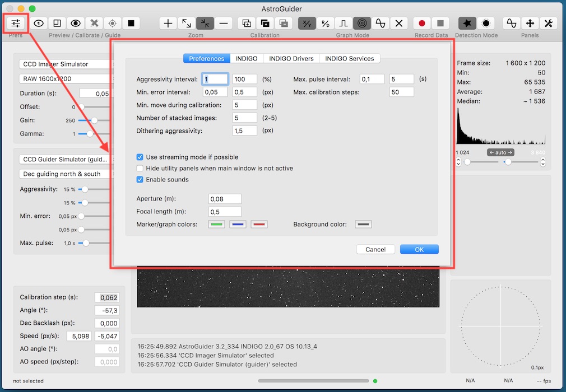Check Hide utility panels when main window not active
The image size is (566, 392).
(140, 168)
